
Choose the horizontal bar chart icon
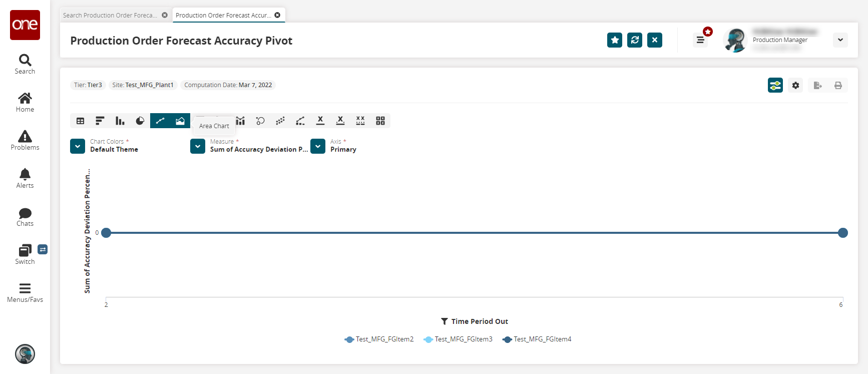point(100,121)
